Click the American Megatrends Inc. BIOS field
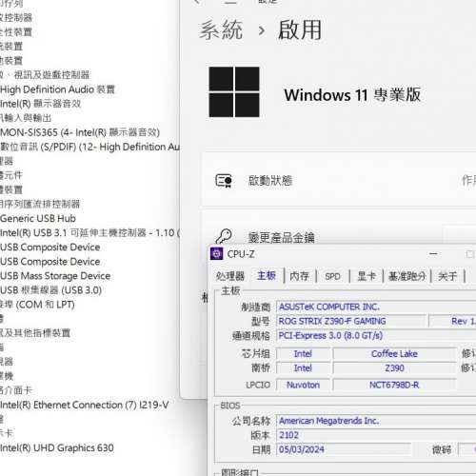Image resolution: width=476 pixels, height=476 pixels. click(x=376, y=421)
